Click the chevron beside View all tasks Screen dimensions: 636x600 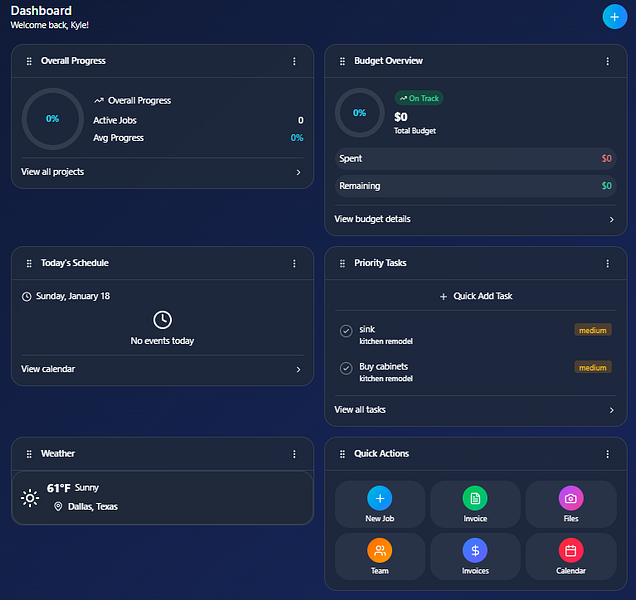(x=612, y=410)
